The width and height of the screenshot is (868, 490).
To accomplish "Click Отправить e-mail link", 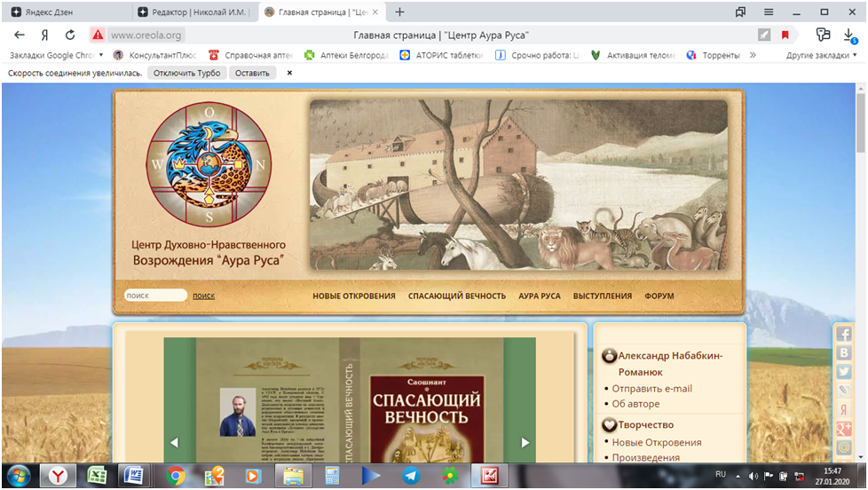I will pyautogui.click(x=651, y=389).
